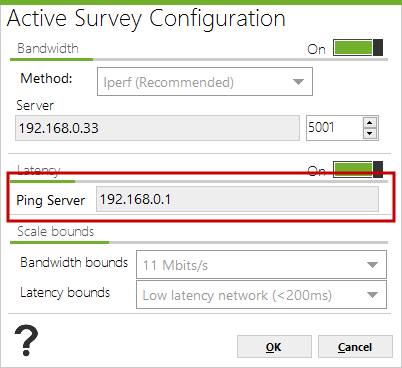Expand the Bandwidth bounds dropdown
This screenshot has height=368, width=402.
point(261,265)
